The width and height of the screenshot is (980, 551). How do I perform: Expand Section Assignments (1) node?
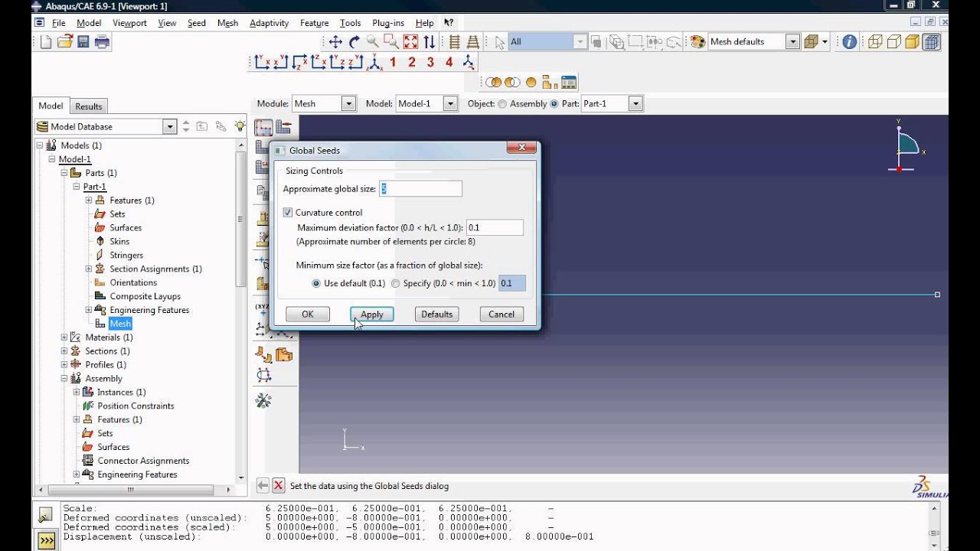pyautogui.click(x=89, y=269)
